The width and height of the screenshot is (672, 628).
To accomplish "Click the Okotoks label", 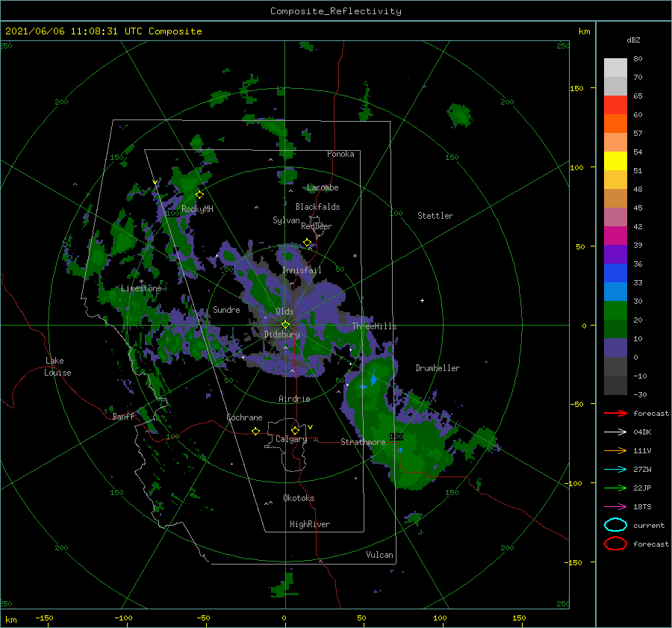I will [x=299, y=498].
